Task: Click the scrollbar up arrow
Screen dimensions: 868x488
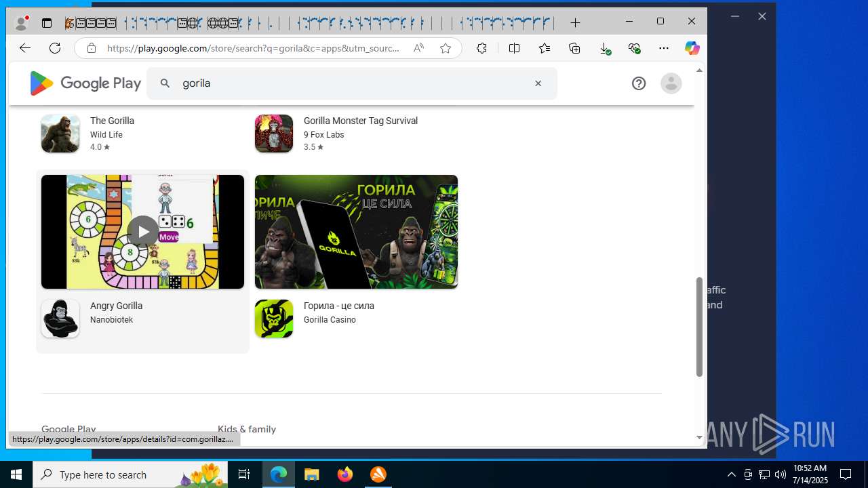Action: point(699,70)
